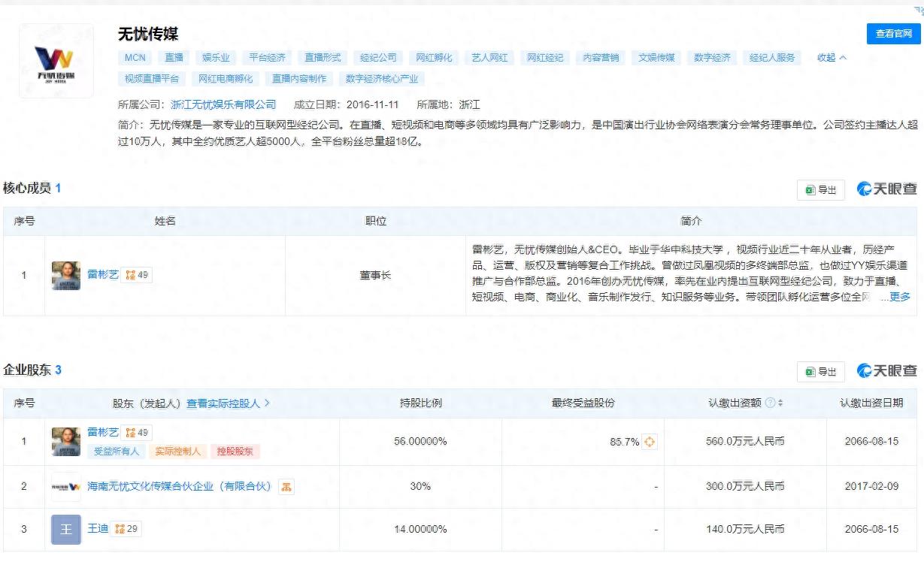
Task: Export the 核心成员 table with 导出
Action: pyautogui.click(x=821, y=190)
